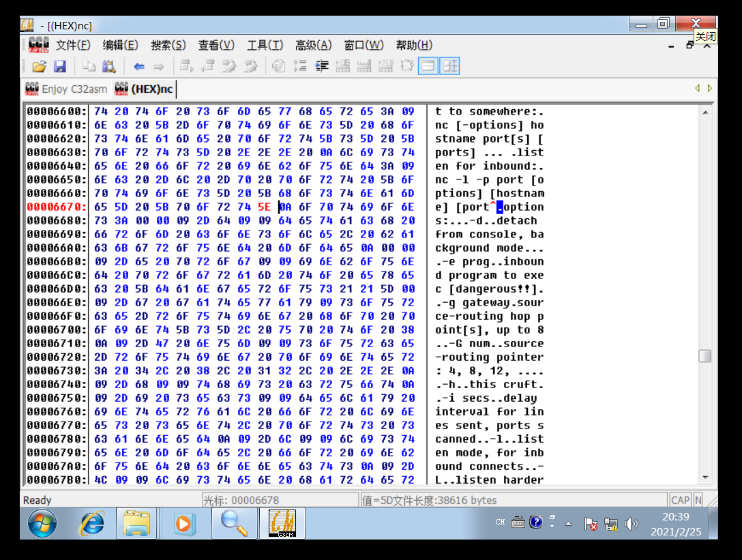
Task: Show next tabs with right yellow arrow
Action: click(710, 89)
